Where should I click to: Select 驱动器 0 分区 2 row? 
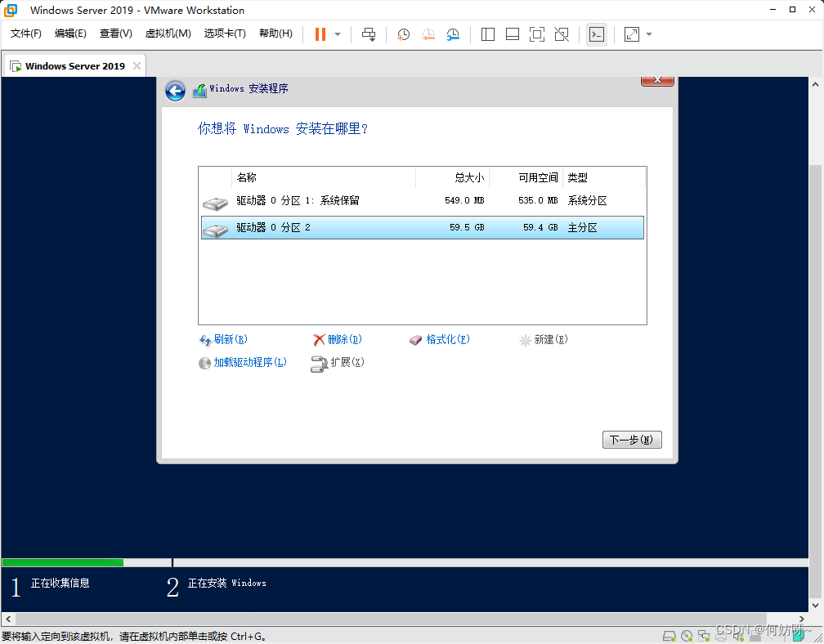pos(423,227)
